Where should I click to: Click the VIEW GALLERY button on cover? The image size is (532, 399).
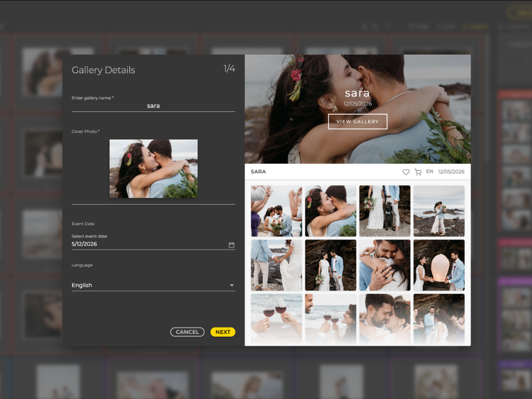pos(357,122)
